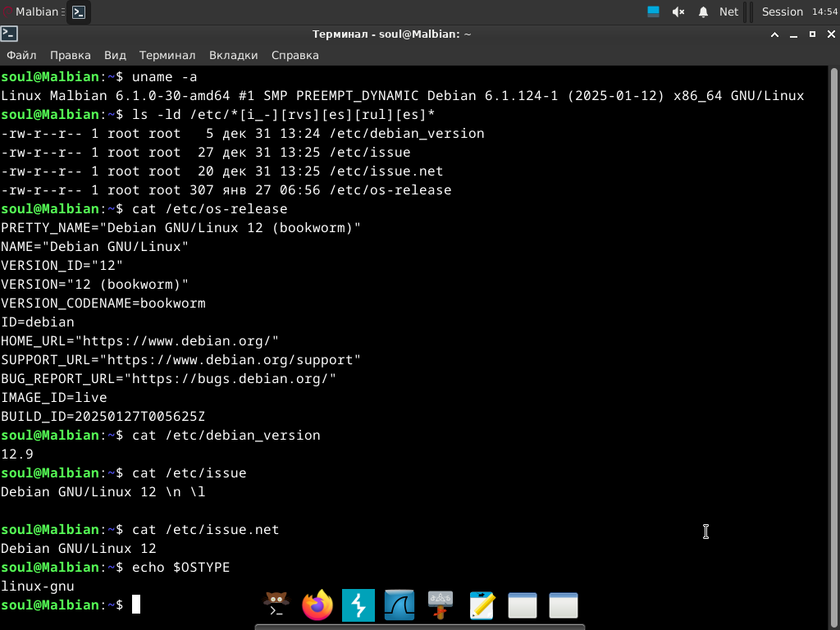Open the Правка menu

tap(71, 55)
